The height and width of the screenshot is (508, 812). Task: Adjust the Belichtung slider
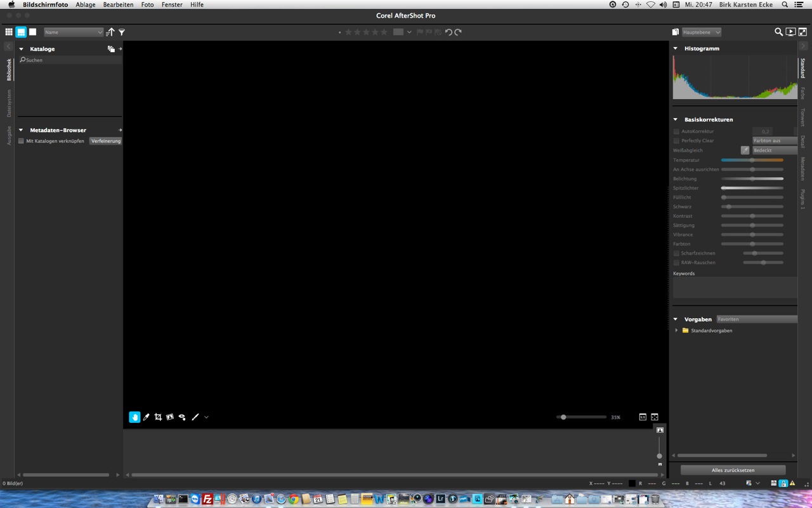pos(752,179)
